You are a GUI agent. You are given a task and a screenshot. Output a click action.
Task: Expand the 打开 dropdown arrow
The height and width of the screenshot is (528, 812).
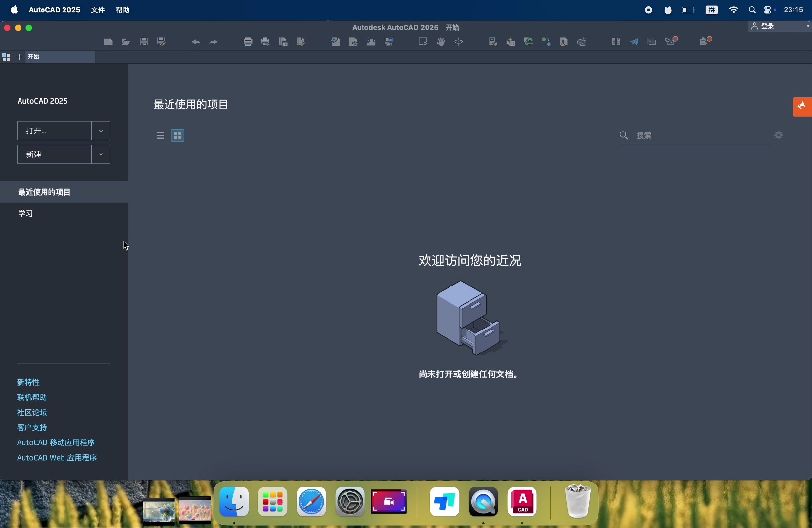click(101, 131)
